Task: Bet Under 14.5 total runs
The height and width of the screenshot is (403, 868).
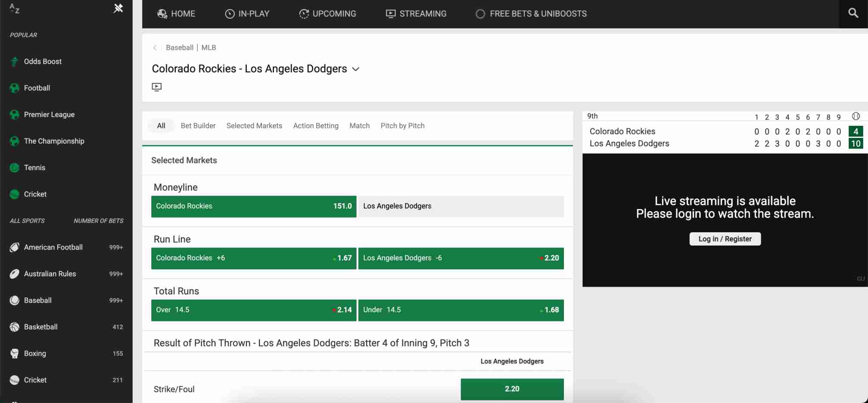Action: [461, 310]
